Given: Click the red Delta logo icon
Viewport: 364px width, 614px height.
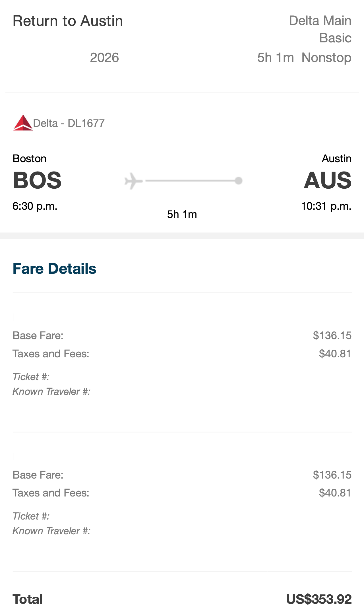Looking at the screenshot, I should pos(23,123).
